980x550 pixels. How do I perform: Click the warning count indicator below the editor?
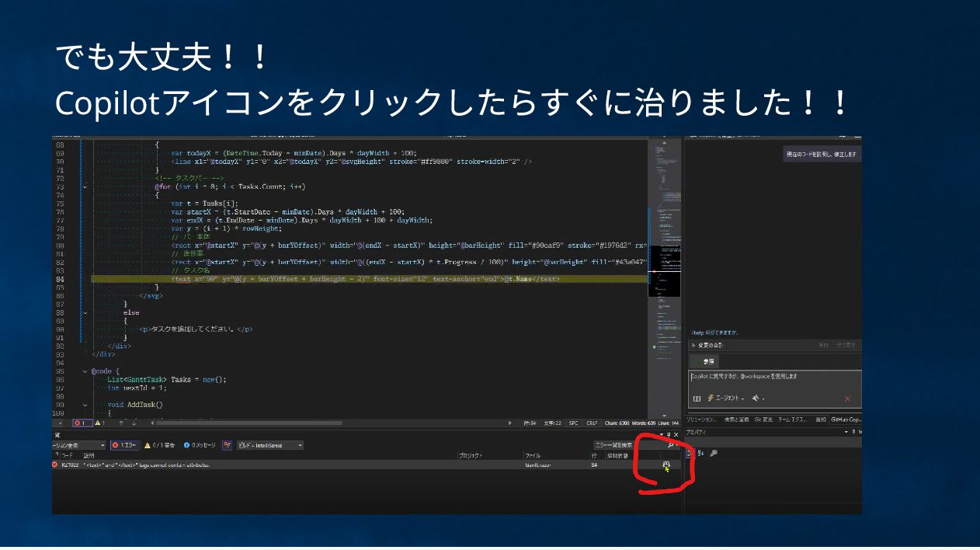point(99,423)
